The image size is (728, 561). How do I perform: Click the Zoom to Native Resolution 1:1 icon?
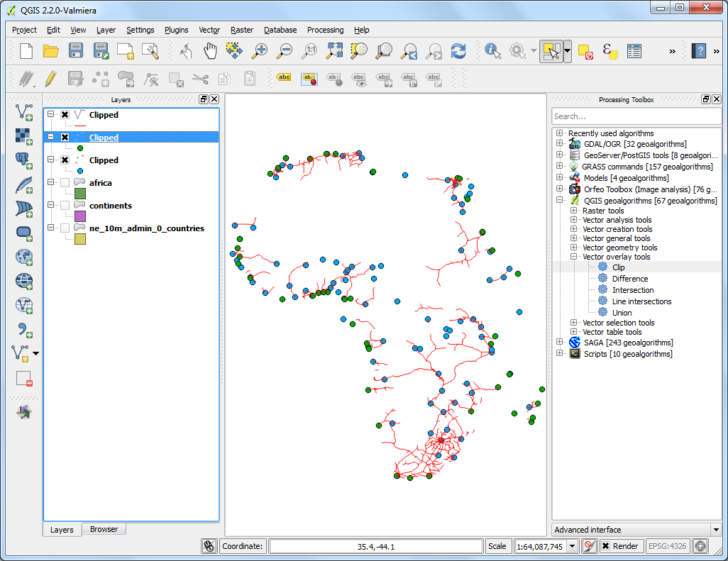(309, 50)
